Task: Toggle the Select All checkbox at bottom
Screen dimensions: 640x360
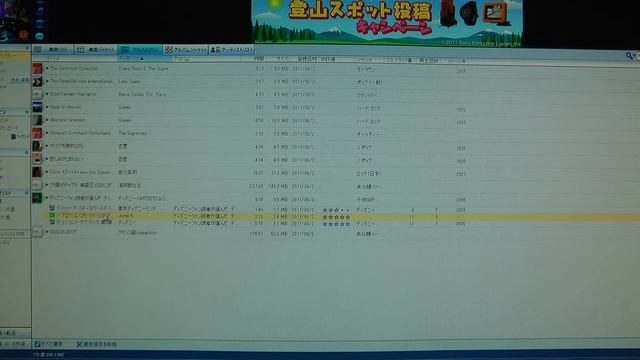Action: click(x=38, y=344)
